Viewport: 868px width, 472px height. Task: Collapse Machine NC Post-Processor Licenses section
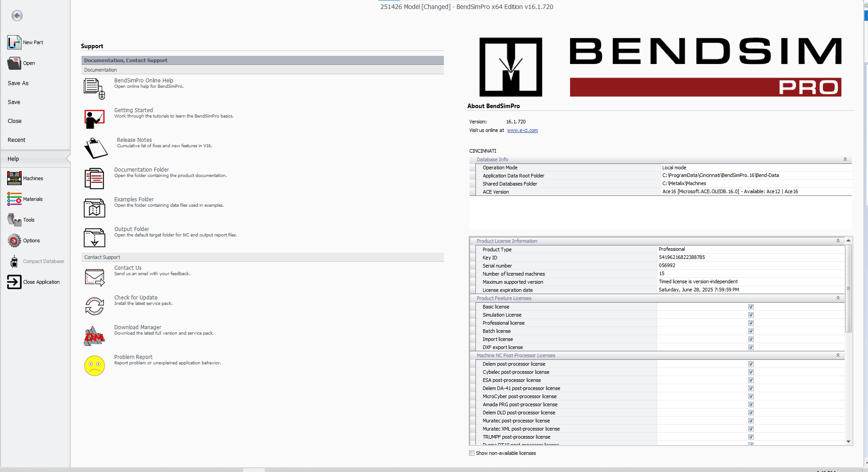[x=838, y=355]
